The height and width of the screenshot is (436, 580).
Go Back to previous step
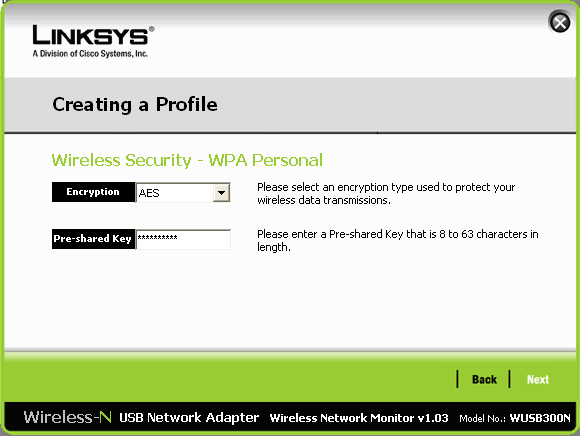pos(484,379)
